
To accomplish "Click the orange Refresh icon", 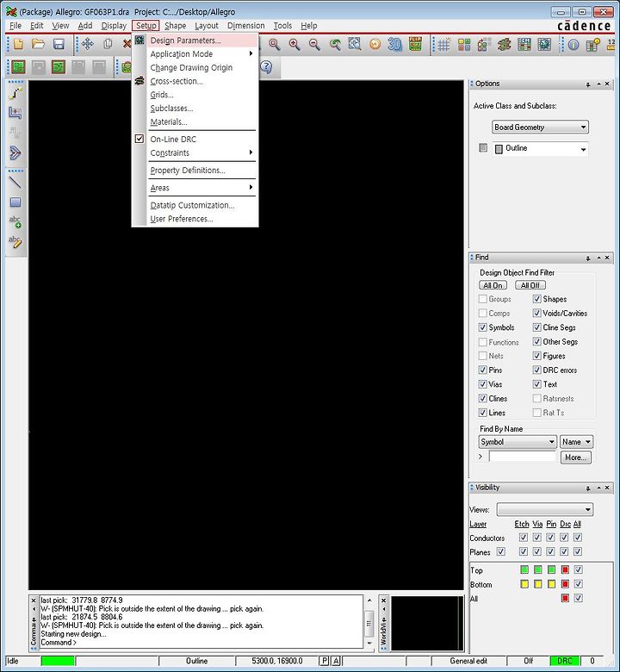I will tap(375, 44).
